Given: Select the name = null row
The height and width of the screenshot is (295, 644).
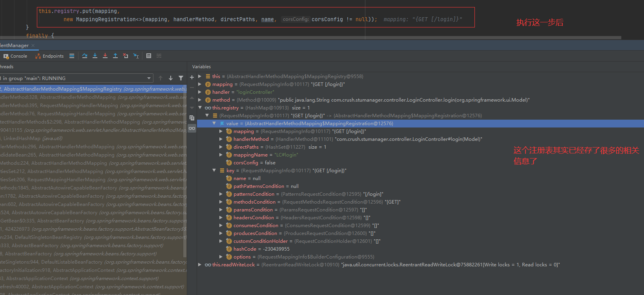Looking at the screenshot, I should click(420, 178).
